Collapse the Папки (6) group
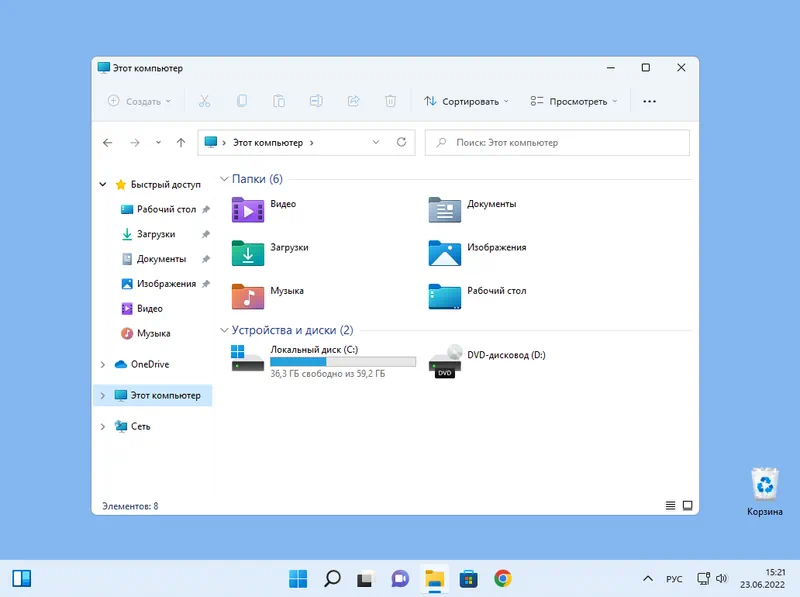This screenshot has width=800, height=597. (224, 180)
